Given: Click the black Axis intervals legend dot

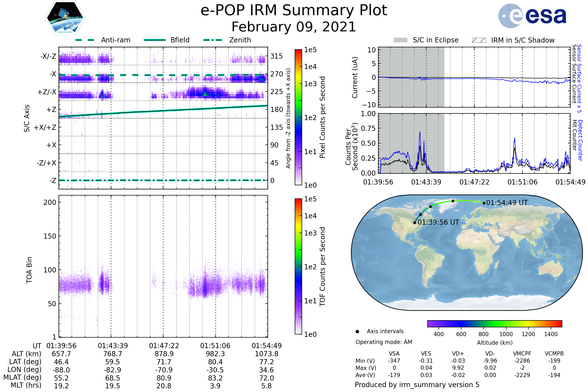Looking at the screenshot, I should coord(357,331).
